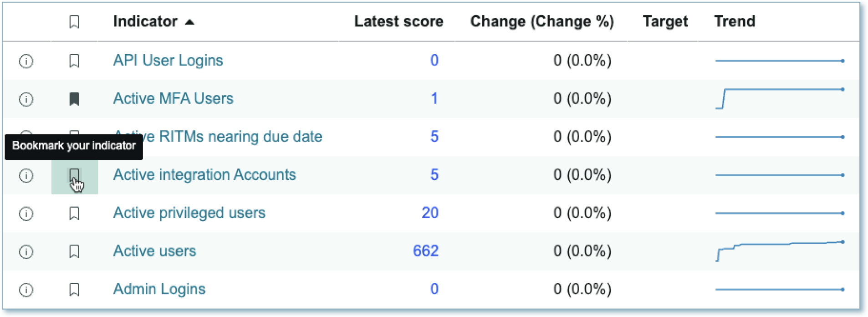Click info icon for API User Logins
Screen dimensions: 868x317
[x=26, y=61]
